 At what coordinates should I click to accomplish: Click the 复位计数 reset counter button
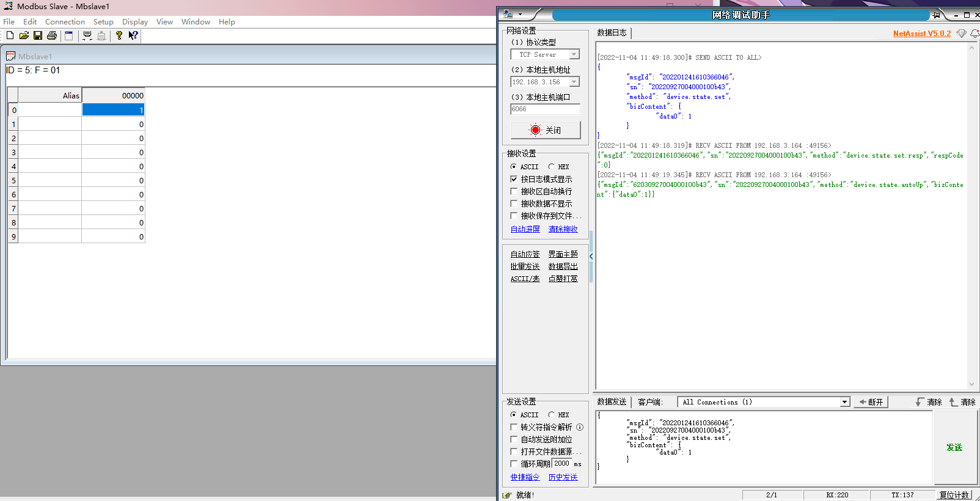[954, 495]
